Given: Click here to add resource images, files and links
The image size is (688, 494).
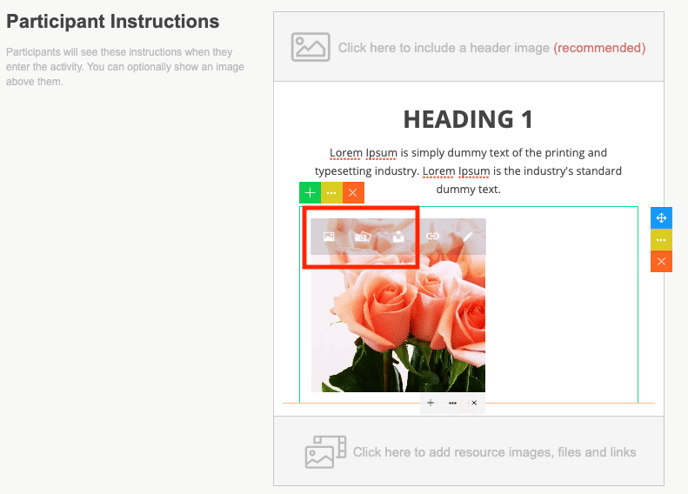Looking at the screenshot, I should coord(494,452).
